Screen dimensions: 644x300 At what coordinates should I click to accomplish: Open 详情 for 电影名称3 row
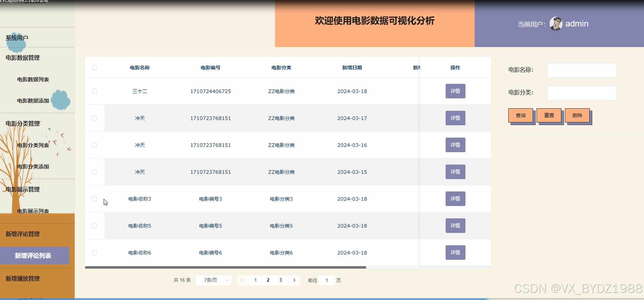tap(455, 199)
